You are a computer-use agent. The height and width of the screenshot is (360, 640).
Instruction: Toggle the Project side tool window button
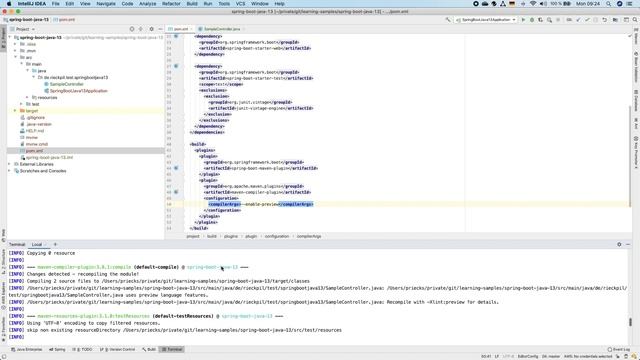click(x=3, y=38)
